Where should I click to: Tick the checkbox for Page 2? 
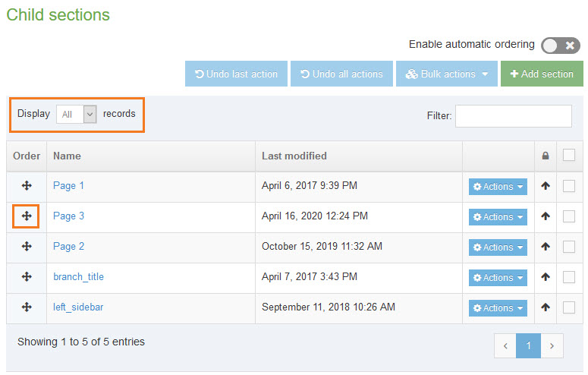(569, 247)
